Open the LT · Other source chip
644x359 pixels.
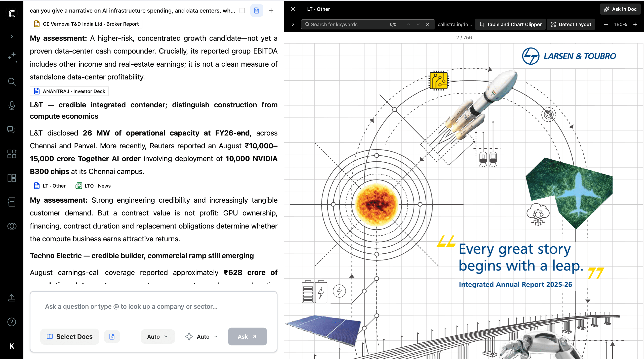(x=50, y=186)
